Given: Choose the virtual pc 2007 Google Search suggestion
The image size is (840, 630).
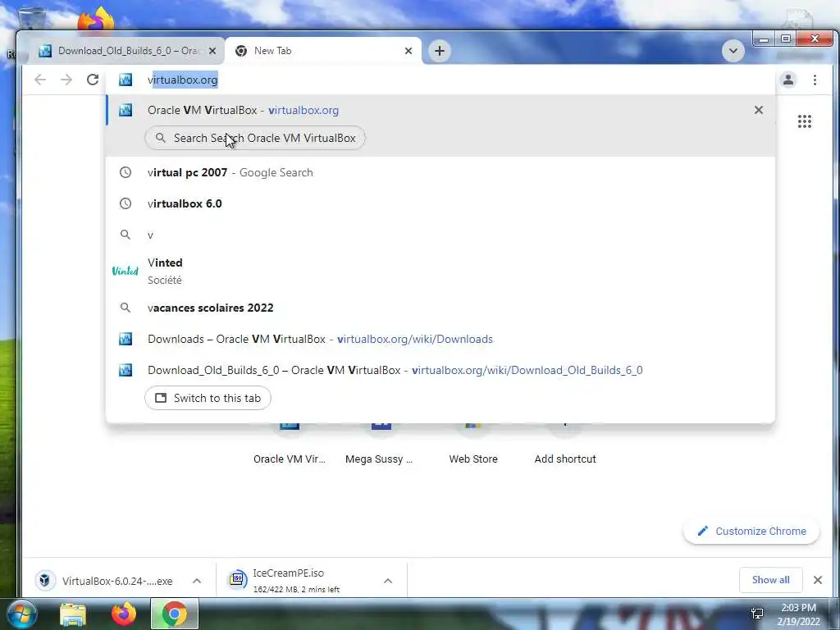Looking at the screenshot, I should click(441, 172).
